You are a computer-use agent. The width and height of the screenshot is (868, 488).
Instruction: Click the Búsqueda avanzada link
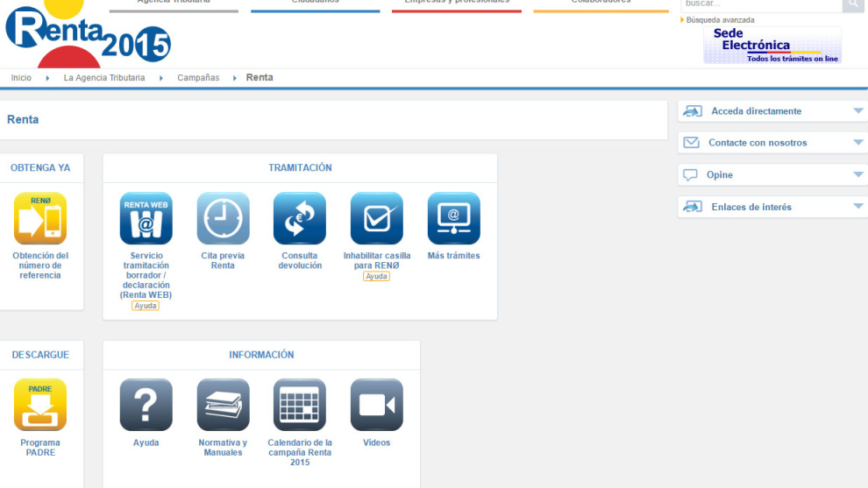coord(720,20)
